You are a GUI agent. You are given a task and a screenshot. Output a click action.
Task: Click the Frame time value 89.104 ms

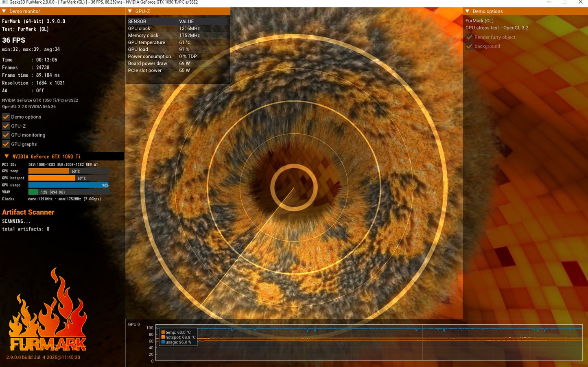point(48,75)
